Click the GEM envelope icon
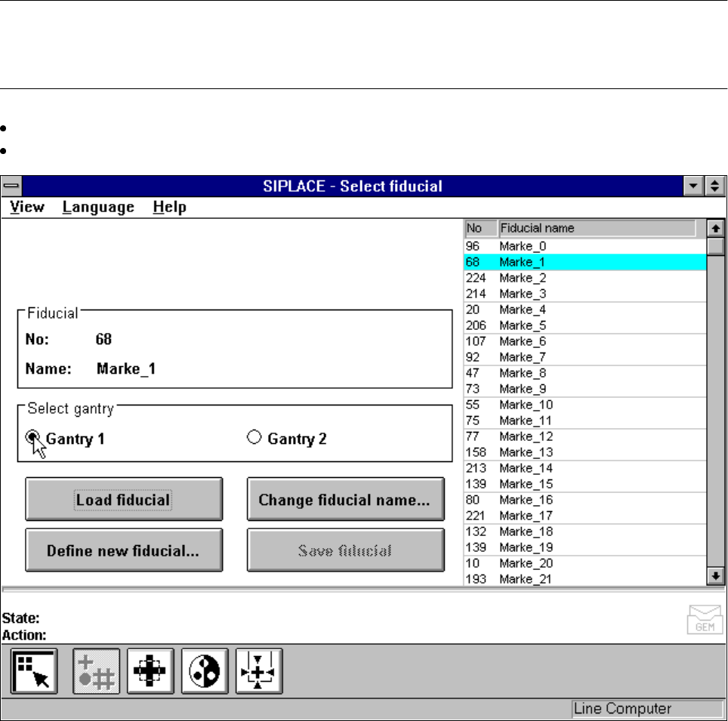 point(705,619)
